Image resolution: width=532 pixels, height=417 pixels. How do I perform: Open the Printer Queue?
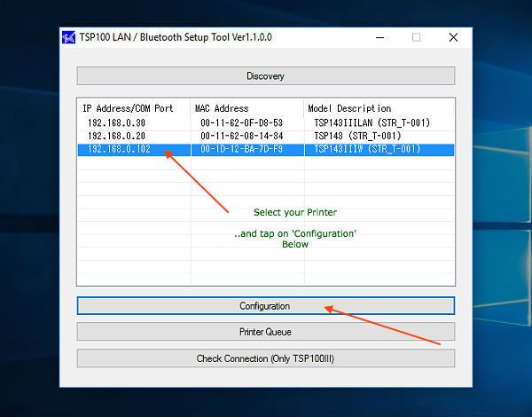point(266,332)
